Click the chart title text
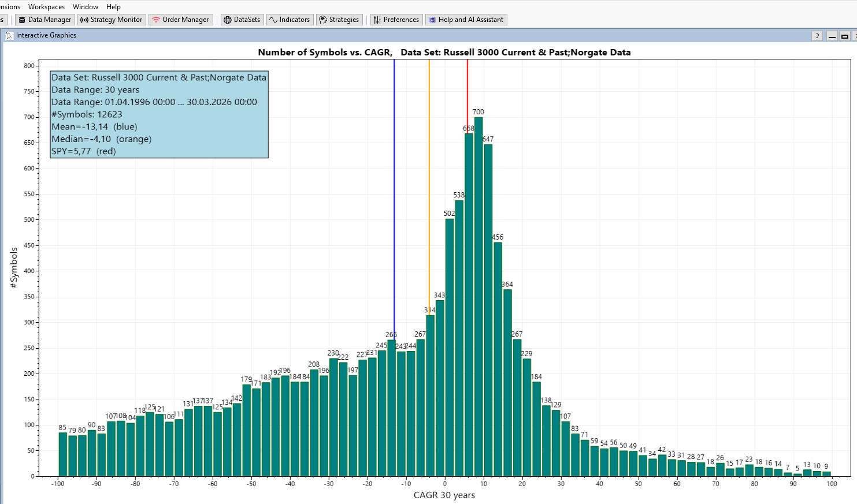The image size is (857, 504). tap(444, 53)
